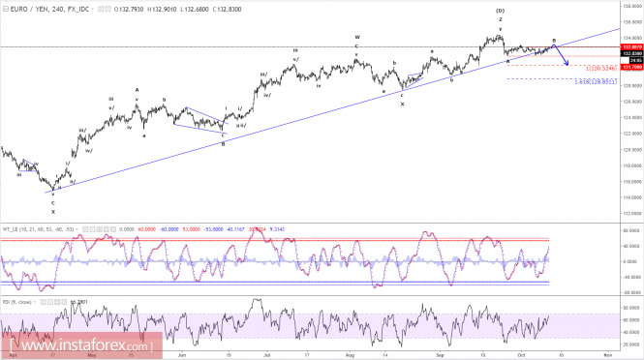Image resolution: width=644 pixels, height=360 pixels.
Task: Select the red 132.8870 price label
Action: coord(632,47)
